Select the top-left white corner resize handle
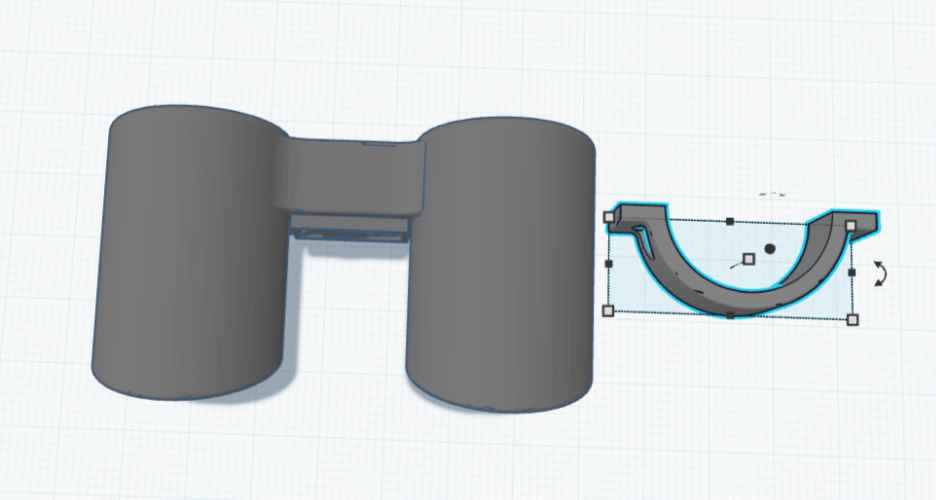 [609, 216]
